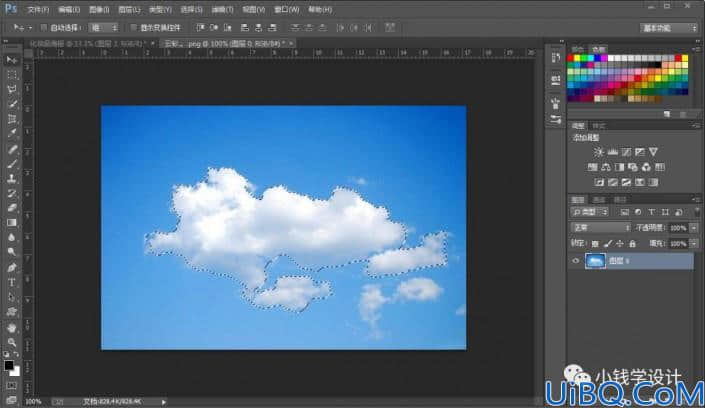Pick the red swatch in Swatches panel

coord(571,58)
